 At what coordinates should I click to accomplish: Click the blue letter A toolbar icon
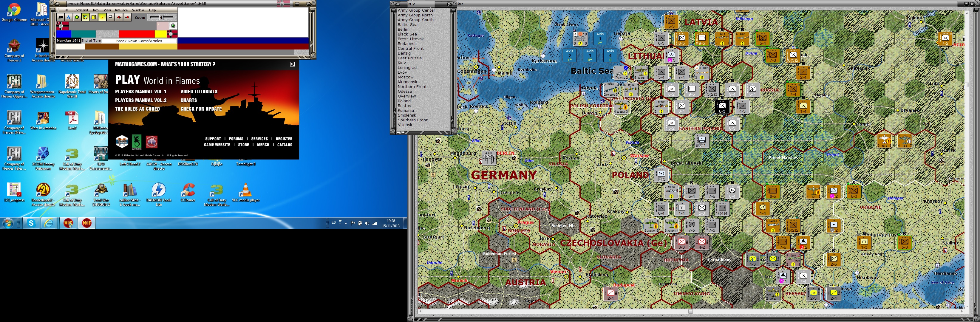[69, 17]
